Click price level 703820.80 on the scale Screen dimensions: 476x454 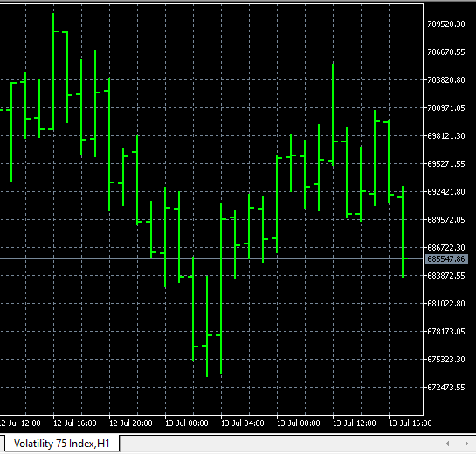coord(446,80)
